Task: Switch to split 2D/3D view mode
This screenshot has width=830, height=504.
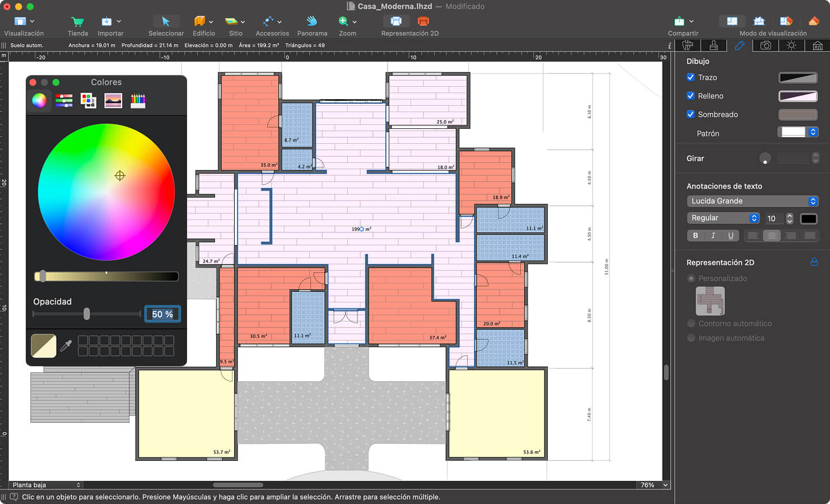Action: (786, 21)
